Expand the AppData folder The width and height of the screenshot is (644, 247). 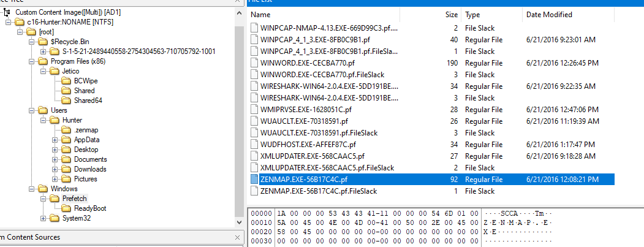[x=55, y=140]
